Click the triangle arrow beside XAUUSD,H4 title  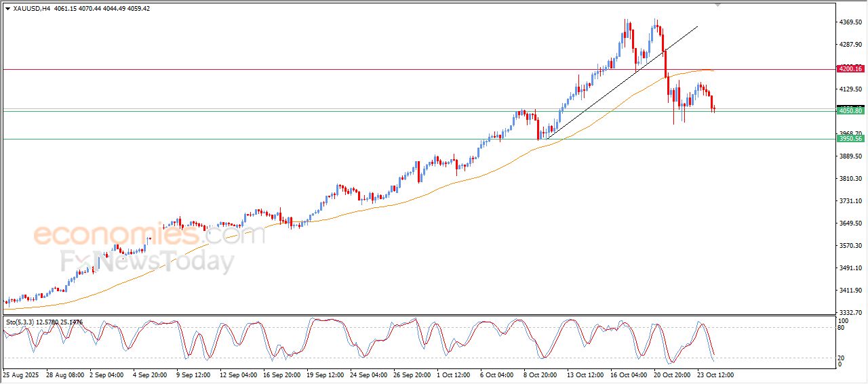pyautogui.click(x=7, y=9)
